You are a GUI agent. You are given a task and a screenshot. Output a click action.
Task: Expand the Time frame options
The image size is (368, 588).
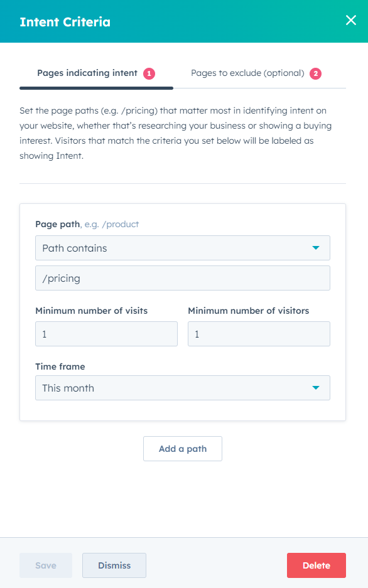click(182, 388)
